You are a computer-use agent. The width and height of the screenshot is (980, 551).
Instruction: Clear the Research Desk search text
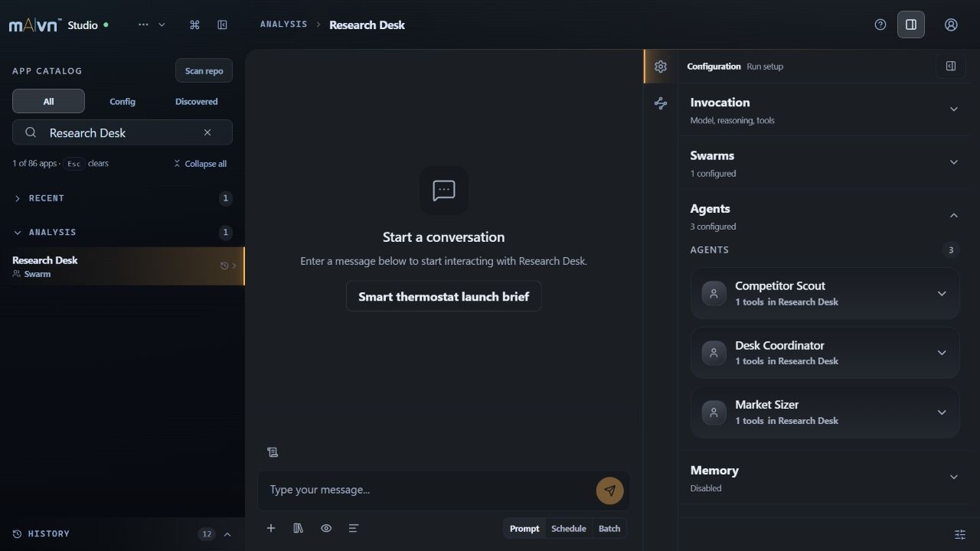click(x=207, y=132)
